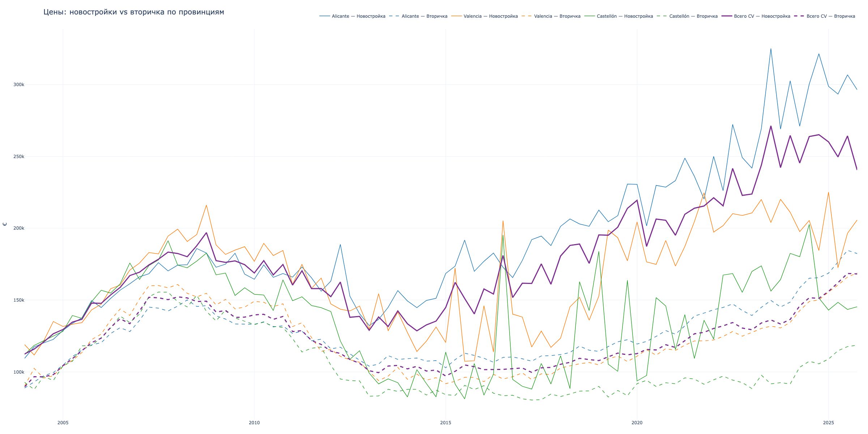
Task: Click the 100k y-axis tick label
Action: (19, 372)
